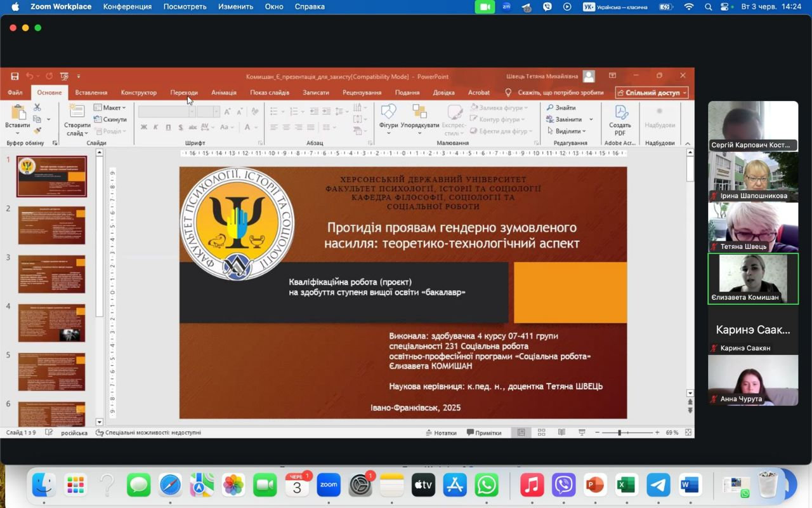Open the zoom app in the dock
Screen dimensions: 812x508
(329, 486)
